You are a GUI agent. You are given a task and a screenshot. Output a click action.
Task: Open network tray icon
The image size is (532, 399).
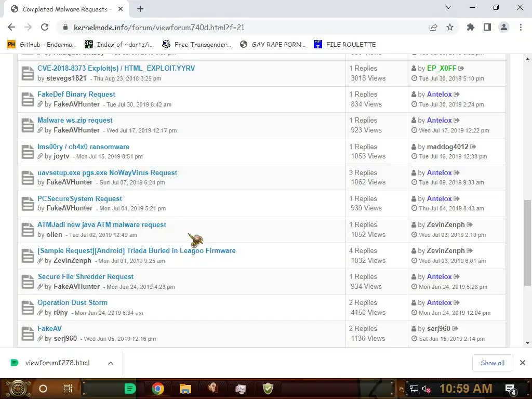point(414,389)
